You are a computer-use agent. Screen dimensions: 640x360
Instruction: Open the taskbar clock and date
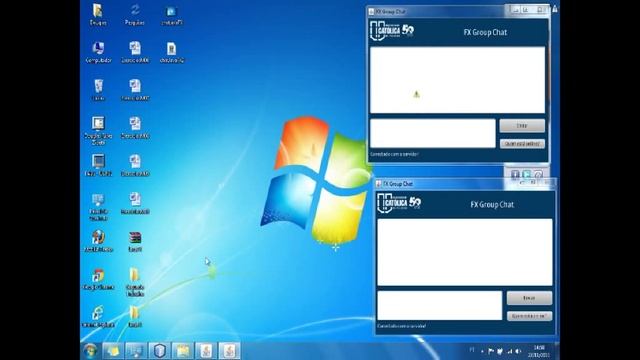[x=539, y=351]
